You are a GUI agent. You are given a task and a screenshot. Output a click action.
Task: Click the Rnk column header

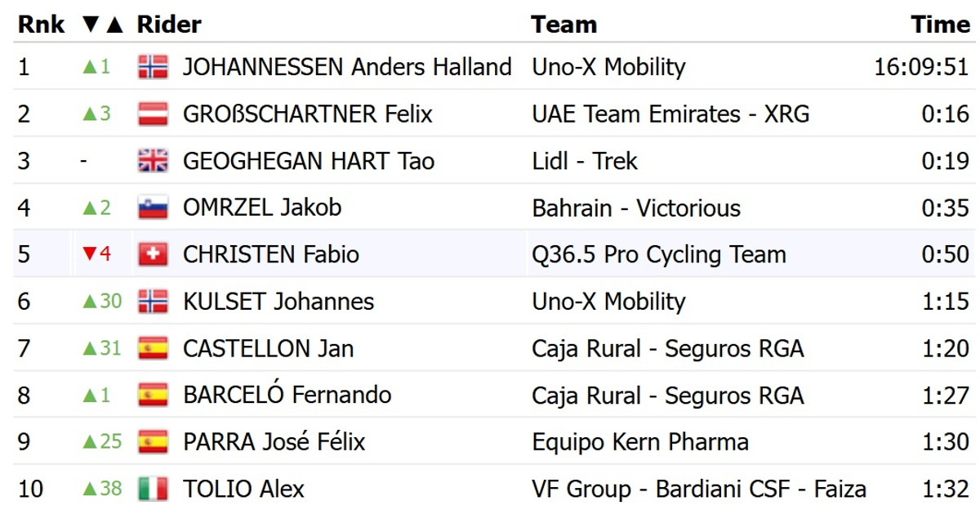(x=41, y=25)
